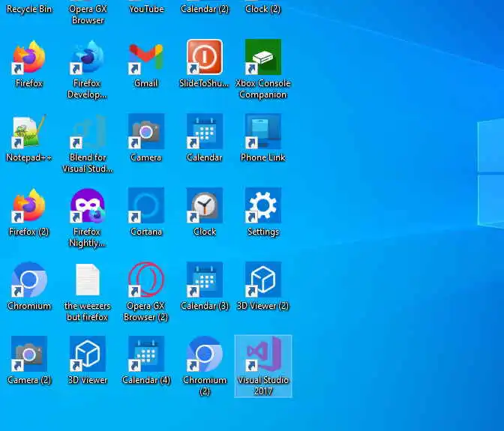Open Xbox Console Companion icon
This screenshot has width=504, height=431.
point(263,57)
